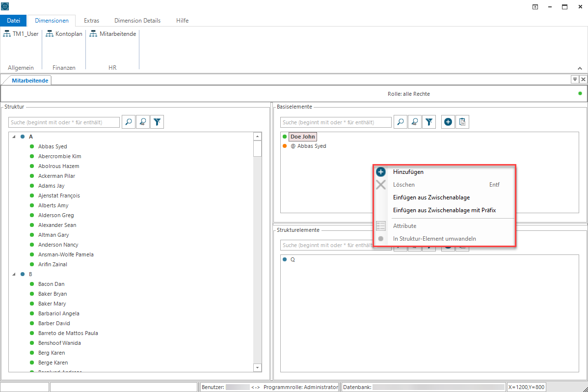Click the filter funnel icon in Basiselemente panel
The width and height of the screenshot is (588, 392).
[429, 122]
